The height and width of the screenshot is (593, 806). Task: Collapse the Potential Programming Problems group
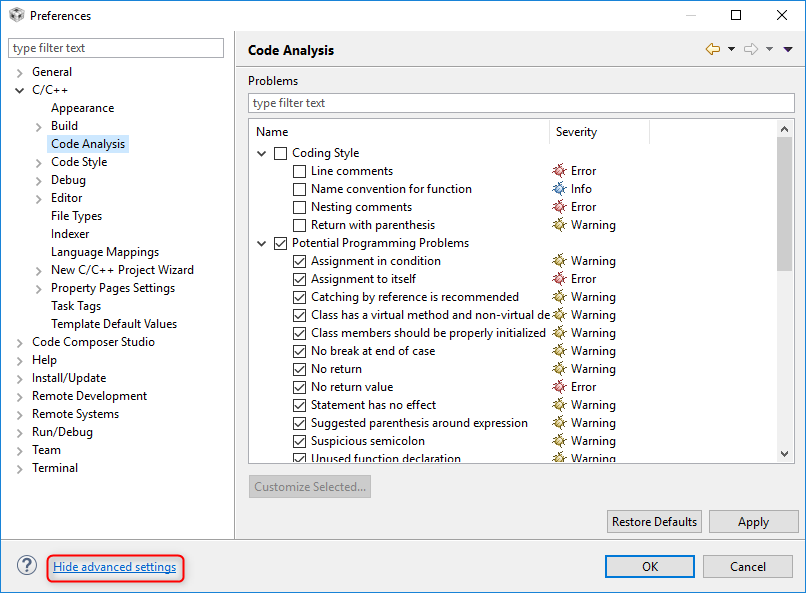pyautogui.click(x=262, y=243)
